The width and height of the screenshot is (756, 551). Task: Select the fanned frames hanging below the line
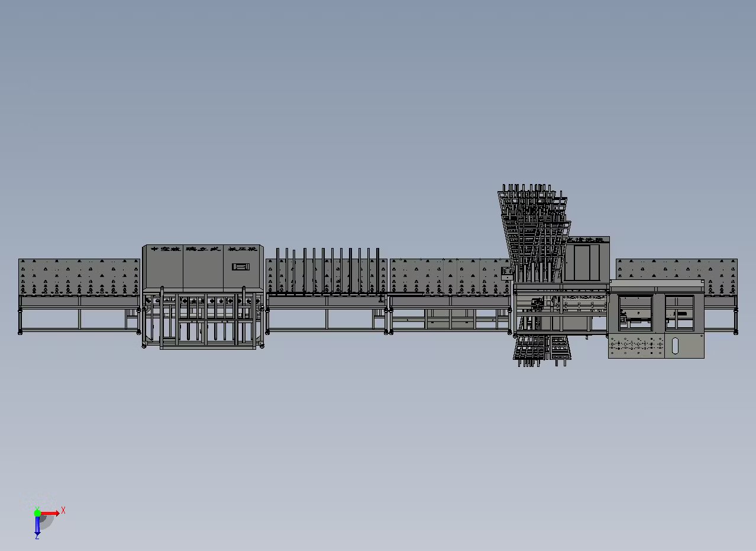pos(542,350)
